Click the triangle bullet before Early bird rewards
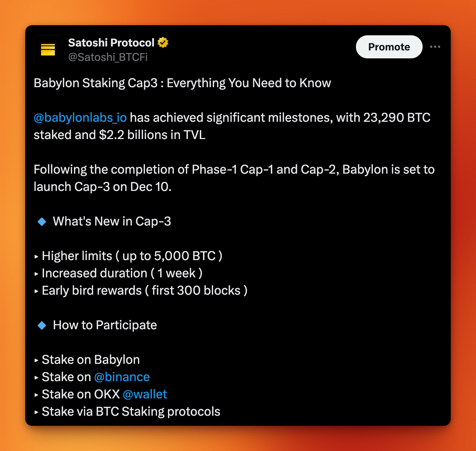This screenshot has width=476, height=451. (x=36, y=291)
